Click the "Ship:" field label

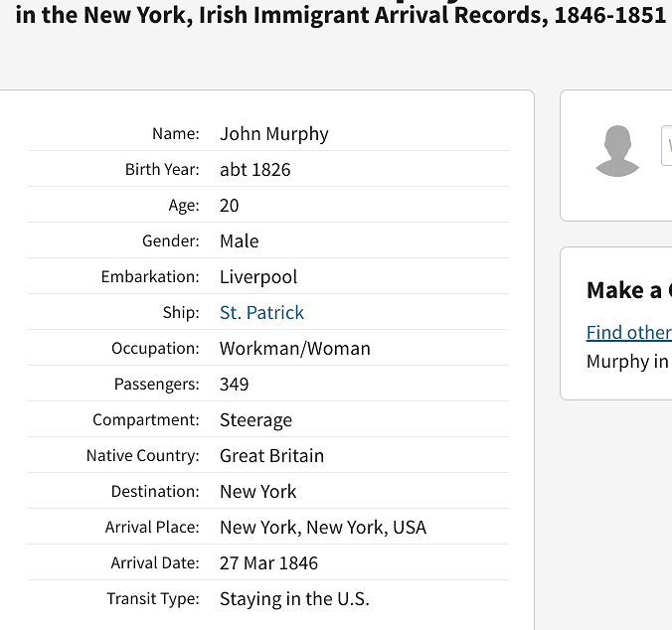[x=180, y=313]
